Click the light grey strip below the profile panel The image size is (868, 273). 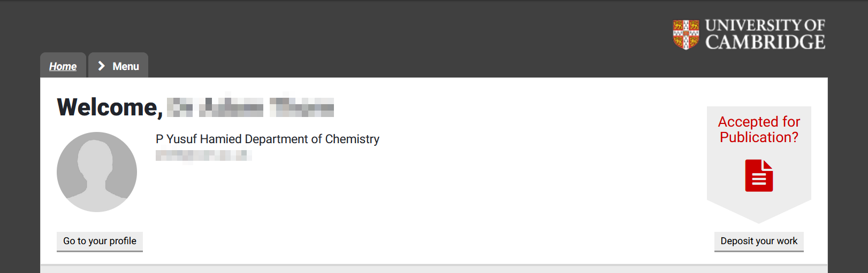click(x=434, y=269)
